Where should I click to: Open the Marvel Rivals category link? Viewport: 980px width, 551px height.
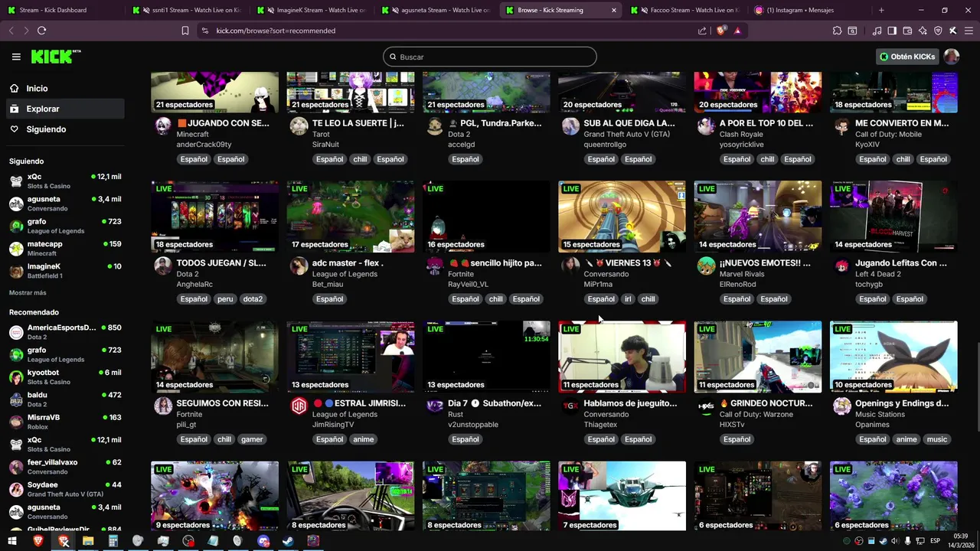point(743,274)
